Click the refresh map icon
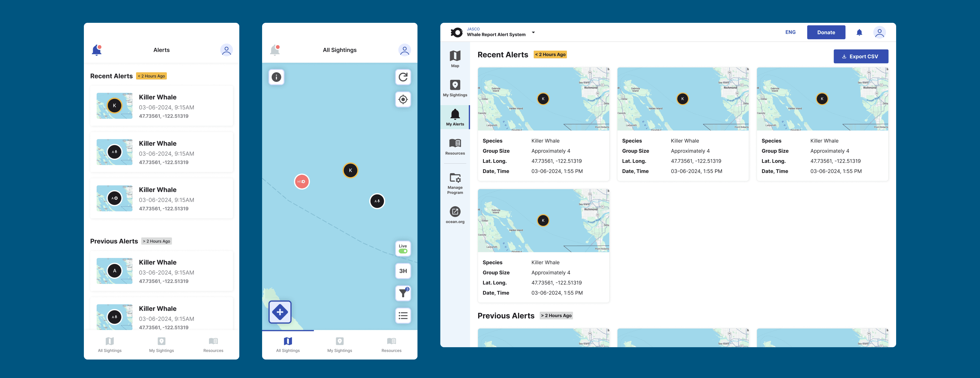The image size is (980, 378). tap(403, 77)
